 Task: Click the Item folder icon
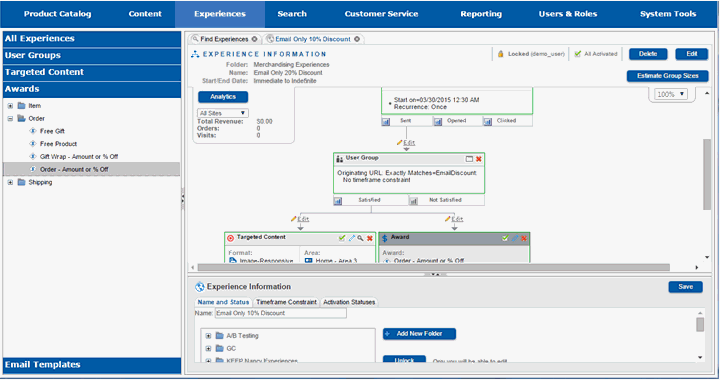(x=22, y=106)
